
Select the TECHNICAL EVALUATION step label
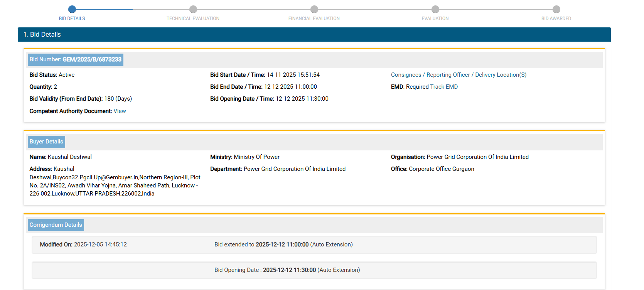tap(193, 19)
